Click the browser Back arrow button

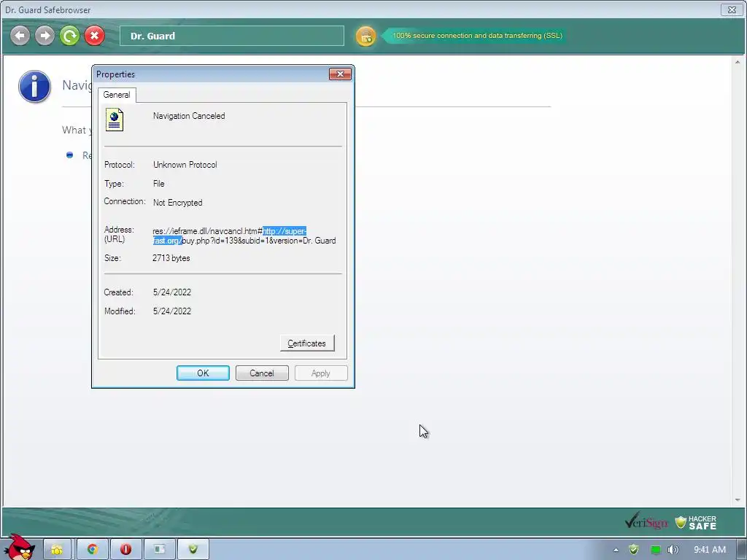coord(20,36)
